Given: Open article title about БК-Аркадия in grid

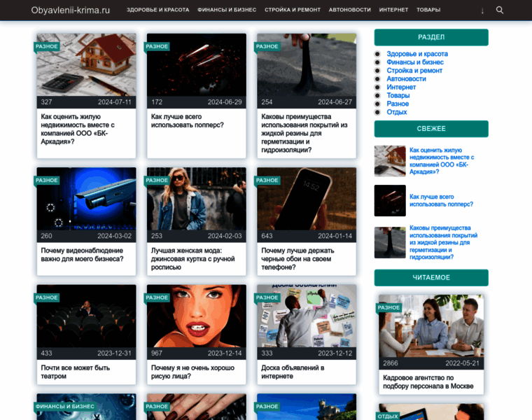Looking at the screenshot, I should [78, 129].
